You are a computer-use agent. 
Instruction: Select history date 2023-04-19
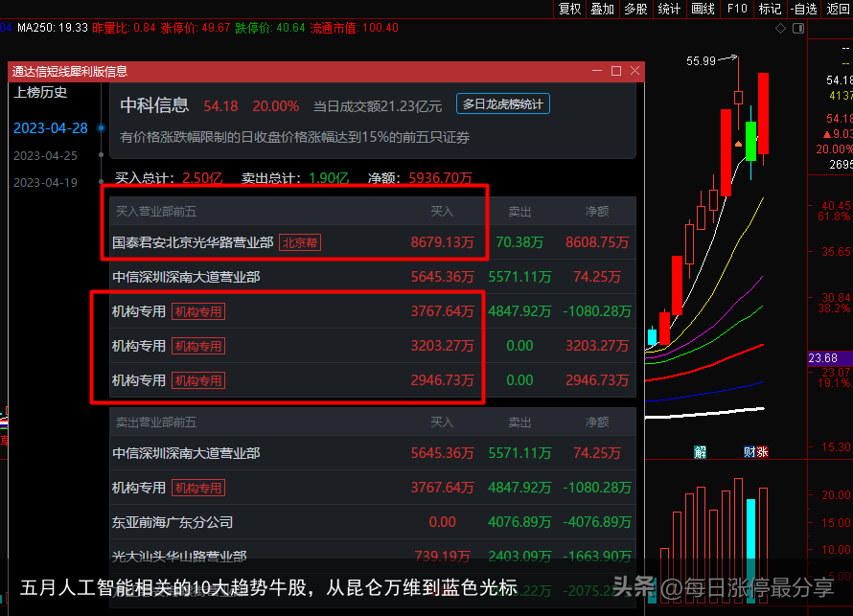(x=45, y=183)
